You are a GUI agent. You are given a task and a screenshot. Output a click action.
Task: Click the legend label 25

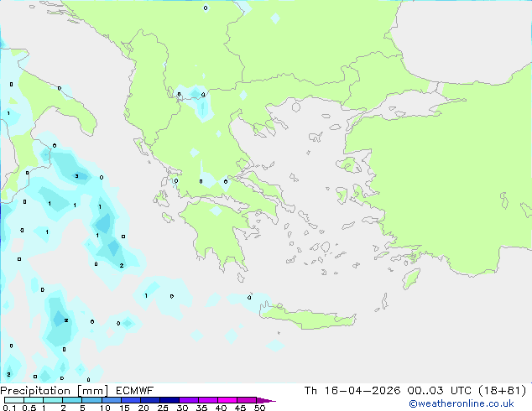(x=163, y=408)
